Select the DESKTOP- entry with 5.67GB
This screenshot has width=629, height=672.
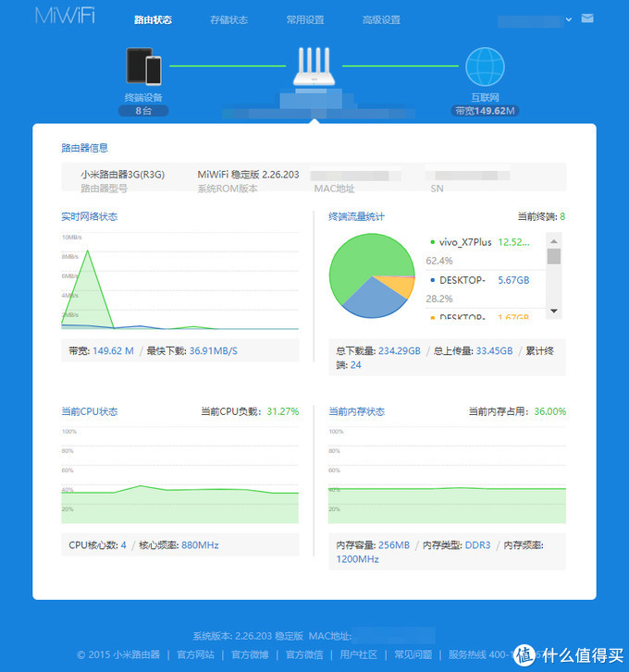(x=462, y=280)
